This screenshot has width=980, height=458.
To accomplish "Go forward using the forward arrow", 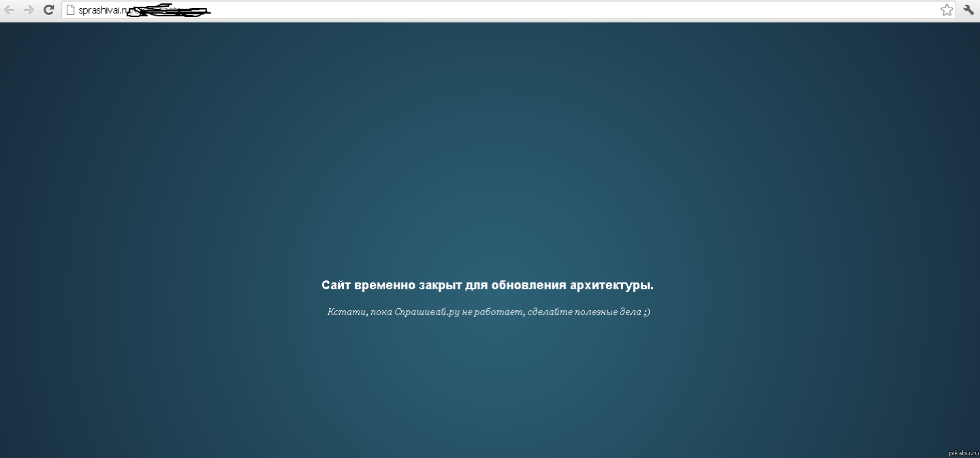I will click(29, 10).
